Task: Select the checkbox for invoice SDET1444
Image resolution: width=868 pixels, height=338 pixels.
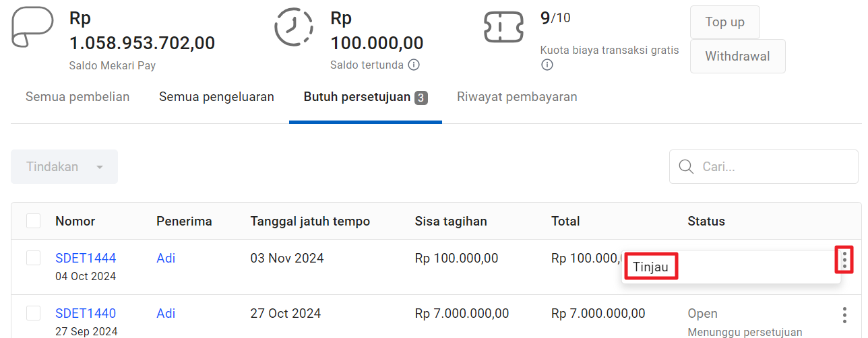Action: coord(33,258)
